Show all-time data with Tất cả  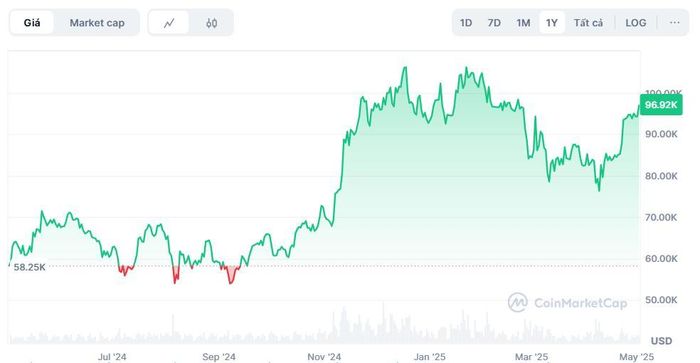588,23
